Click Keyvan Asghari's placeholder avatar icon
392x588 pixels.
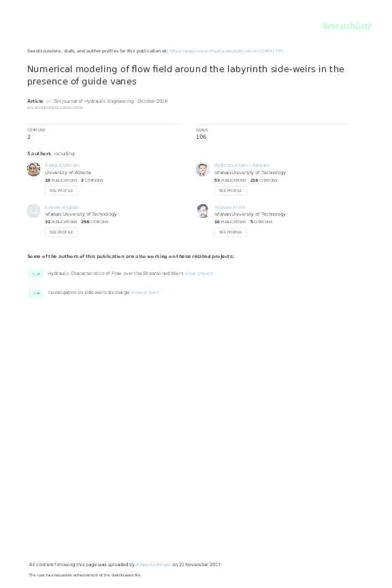click(34, 211)
